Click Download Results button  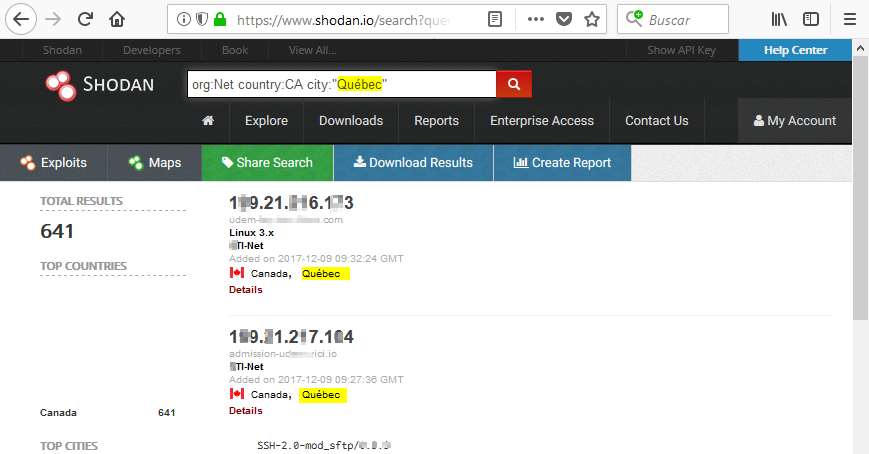click(x=413, y=163)
